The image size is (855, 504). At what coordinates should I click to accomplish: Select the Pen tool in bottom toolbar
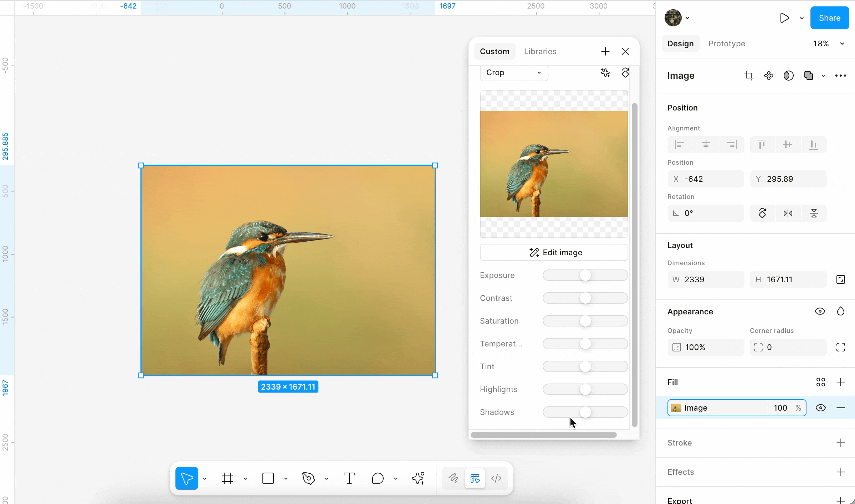coord(308,478)
